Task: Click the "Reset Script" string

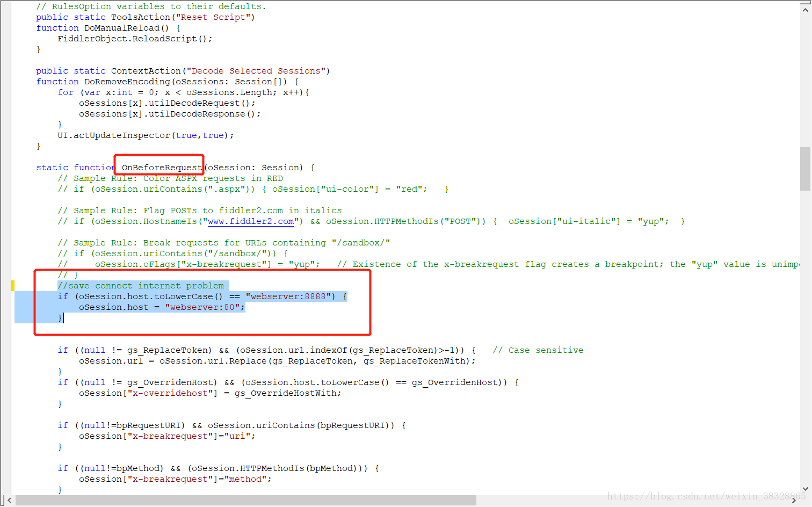Action: pyautogui.click(x=213, y=17)
